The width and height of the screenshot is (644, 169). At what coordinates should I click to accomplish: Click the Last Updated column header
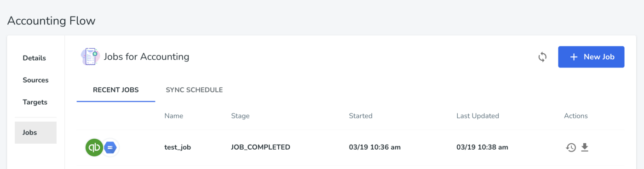click(477, 116)
